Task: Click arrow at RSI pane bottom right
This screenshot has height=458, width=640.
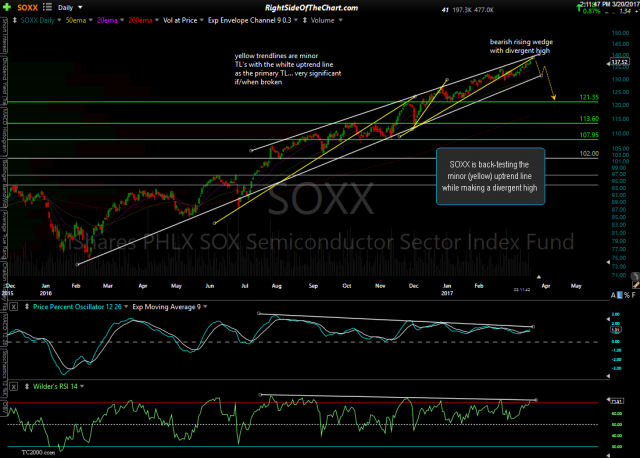Action: (x=608, y=455)
